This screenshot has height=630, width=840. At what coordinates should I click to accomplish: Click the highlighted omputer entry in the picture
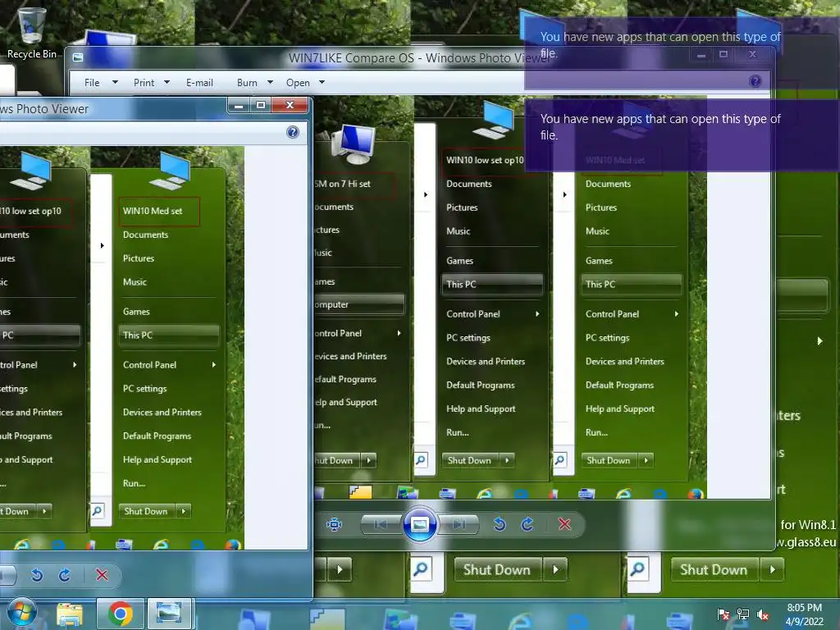click(x=359, y=304)
